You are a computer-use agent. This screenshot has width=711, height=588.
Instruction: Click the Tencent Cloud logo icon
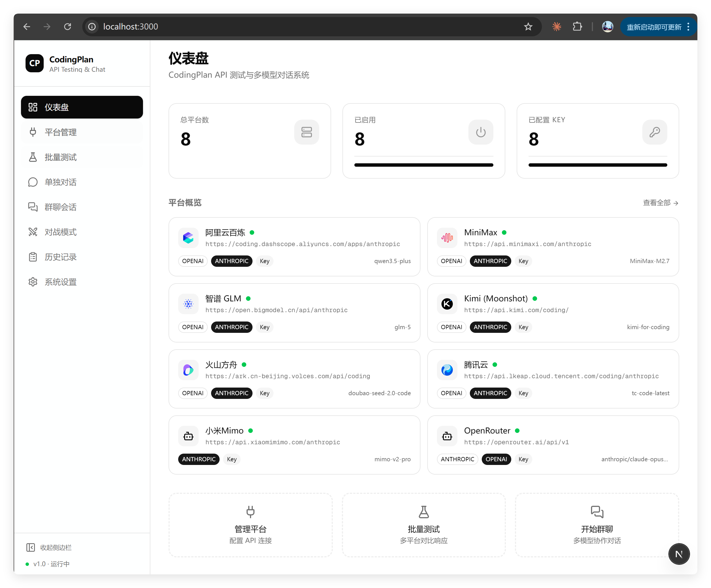point(447,370)
